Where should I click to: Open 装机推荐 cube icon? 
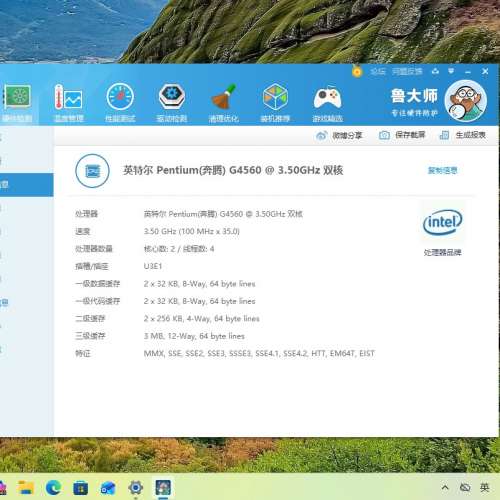pos(275,103)
